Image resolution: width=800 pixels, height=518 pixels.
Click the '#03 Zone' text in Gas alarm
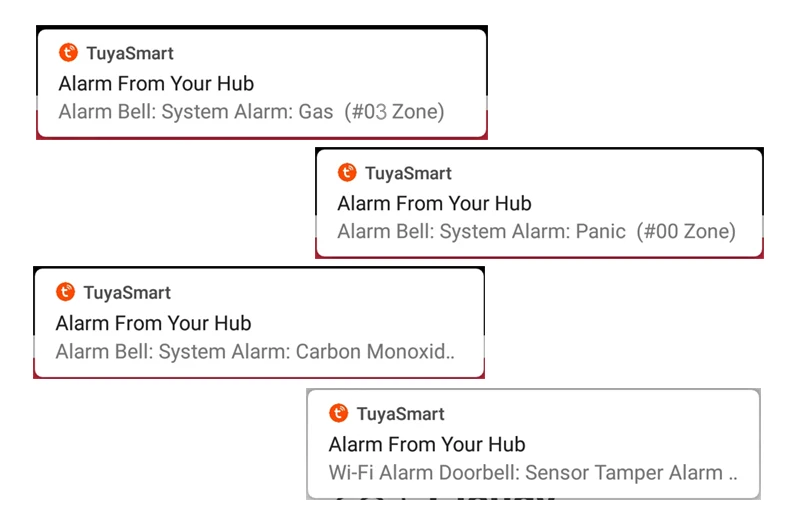pyautogui.click(x=394, y=112)
